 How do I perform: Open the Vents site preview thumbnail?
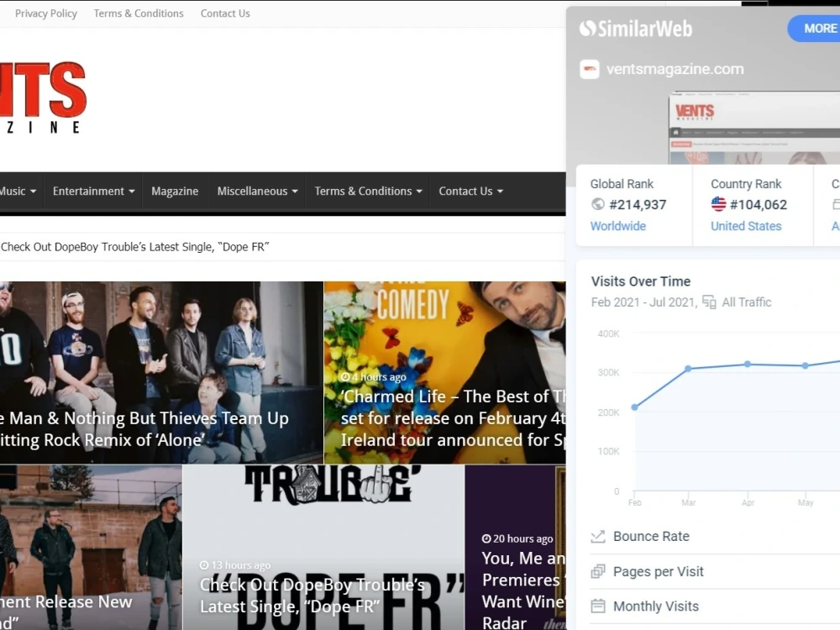point(754,128)
